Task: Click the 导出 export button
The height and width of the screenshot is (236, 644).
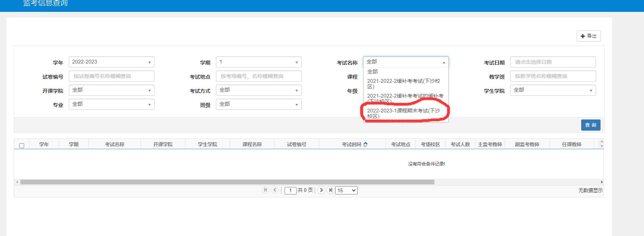Action: point(589,36)
